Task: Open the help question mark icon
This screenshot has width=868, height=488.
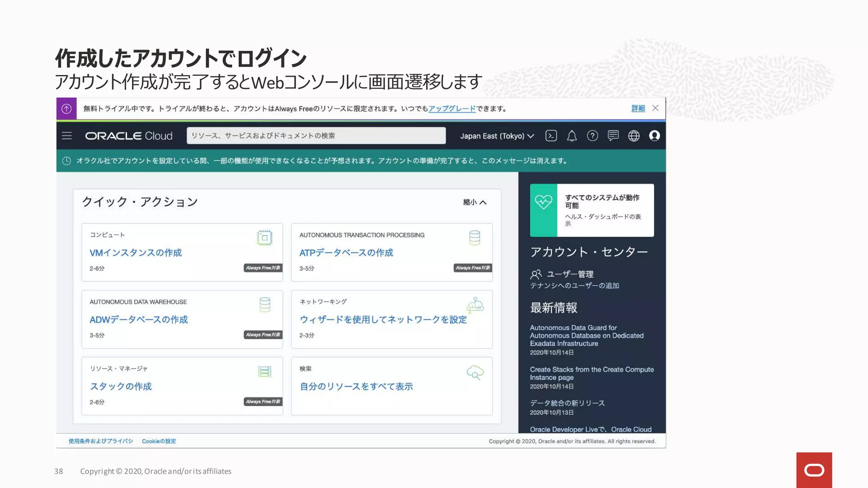Action: [x=592, y=136]
